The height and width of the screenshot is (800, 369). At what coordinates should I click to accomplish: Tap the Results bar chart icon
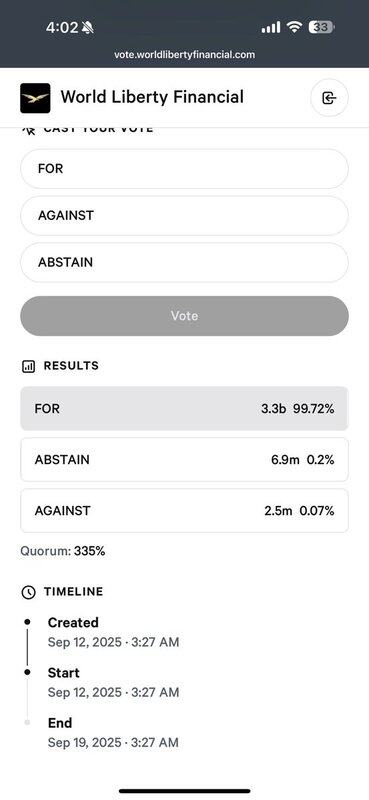click(29, 366)
